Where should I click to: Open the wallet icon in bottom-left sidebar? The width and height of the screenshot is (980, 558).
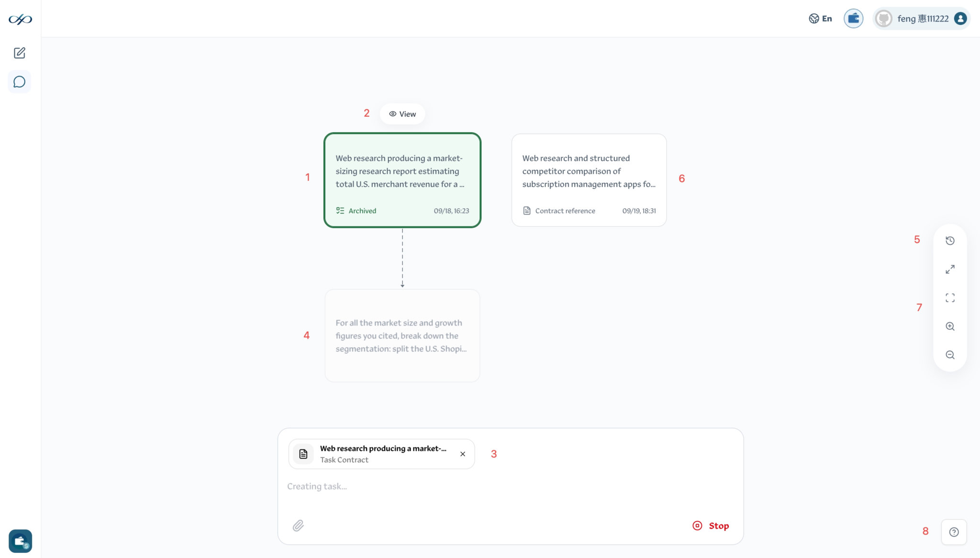coord(20,541)
